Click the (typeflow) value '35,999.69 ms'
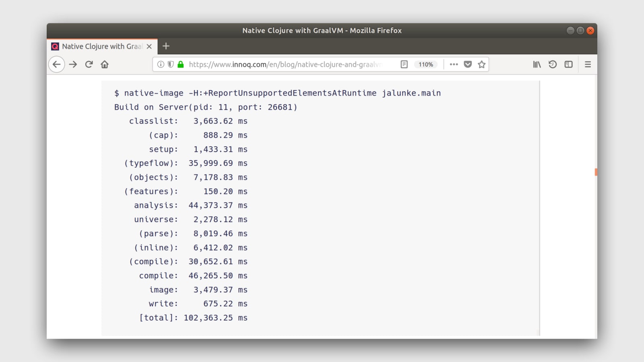Viewport: 644px width, 362px height. click(x=218, y=163)
